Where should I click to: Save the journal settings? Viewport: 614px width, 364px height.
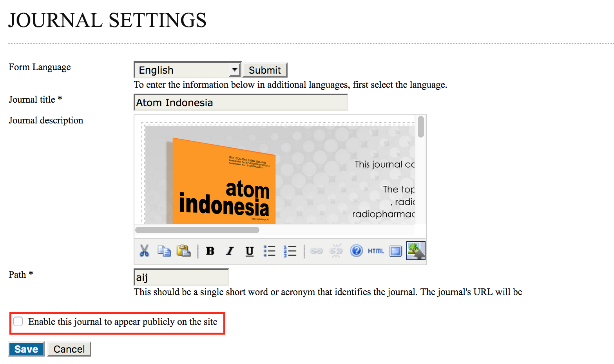tap(26, 349)
